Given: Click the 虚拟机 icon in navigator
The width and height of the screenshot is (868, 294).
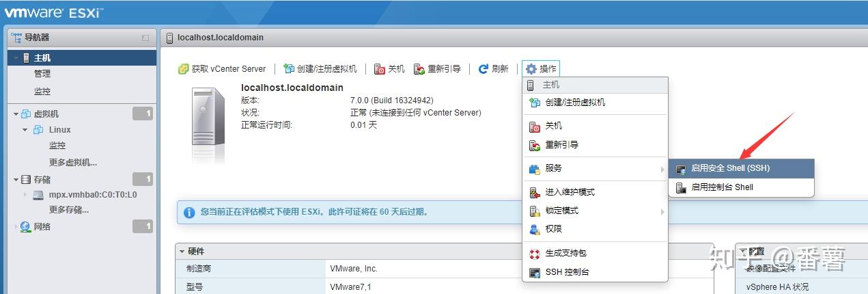Looking at the screenshot, I should tap(27, 113).
